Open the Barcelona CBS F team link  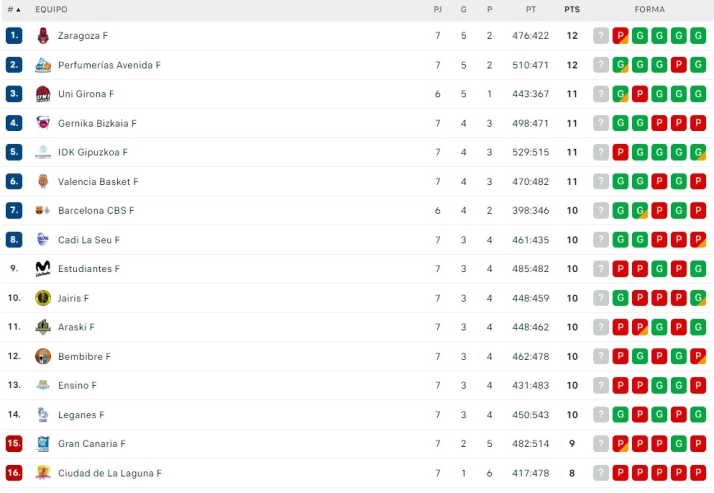96,211
